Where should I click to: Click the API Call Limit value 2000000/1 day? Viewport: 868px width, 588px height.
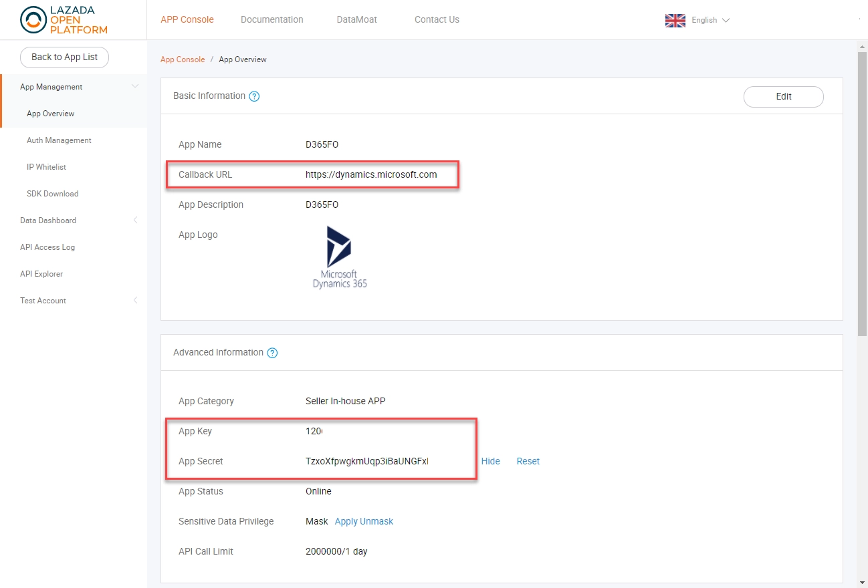(x=336, y=551)
